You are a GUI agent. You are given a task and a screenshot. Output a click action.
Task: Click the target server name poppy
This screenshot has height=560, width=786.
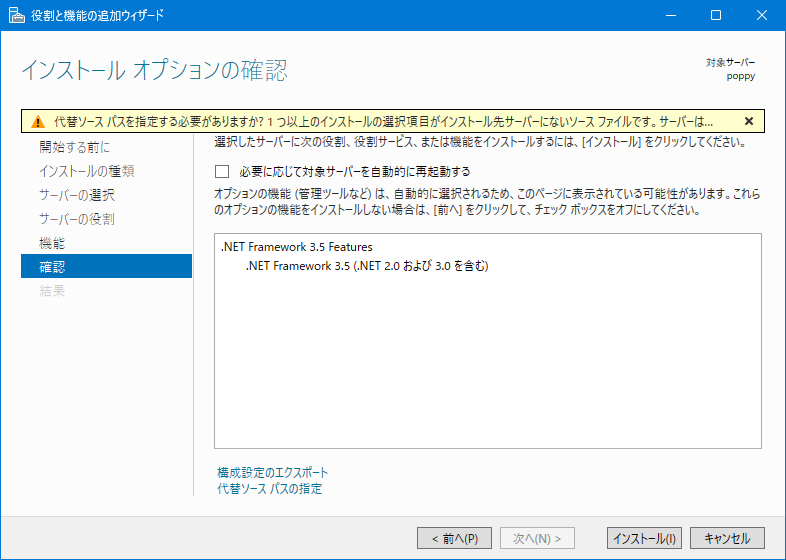click(x=740, y=76)
